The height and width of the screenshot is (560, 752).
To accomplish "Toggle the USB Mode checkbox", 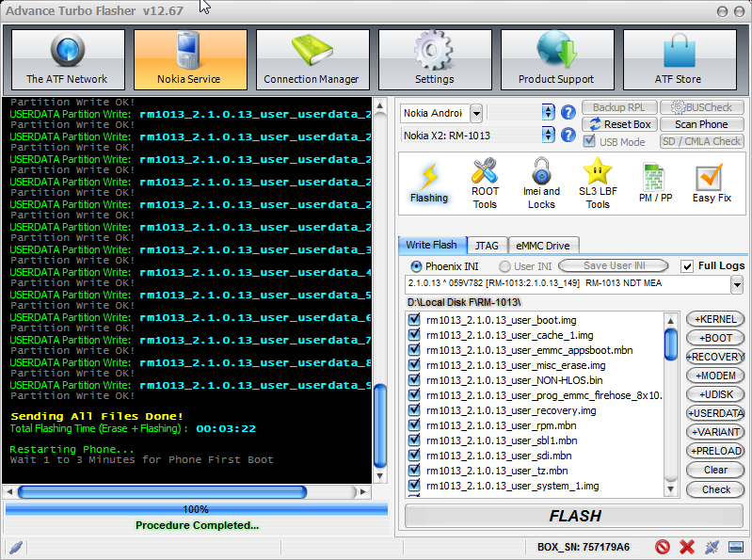I will click(x=589, y=141).
